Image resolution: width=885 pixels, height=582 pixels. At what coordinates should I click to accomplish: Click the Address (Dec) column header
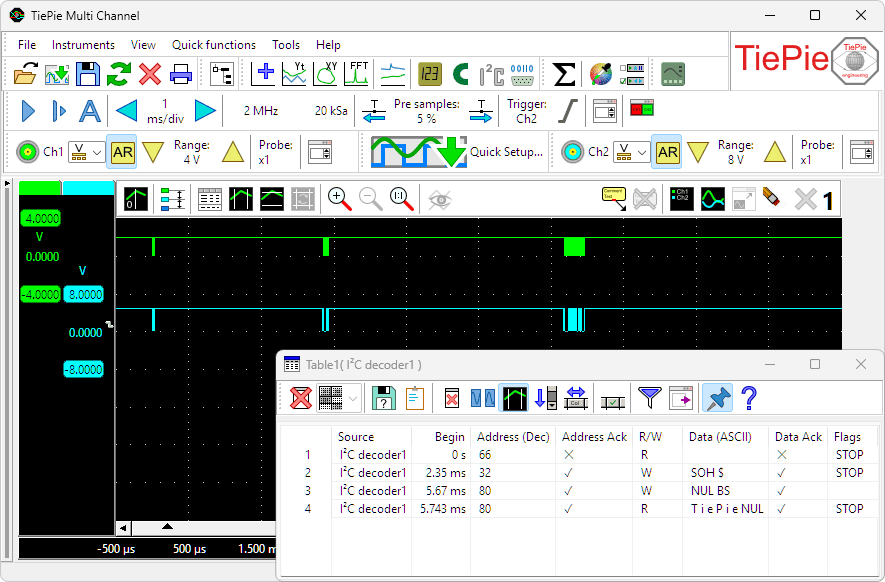[513, 437]
